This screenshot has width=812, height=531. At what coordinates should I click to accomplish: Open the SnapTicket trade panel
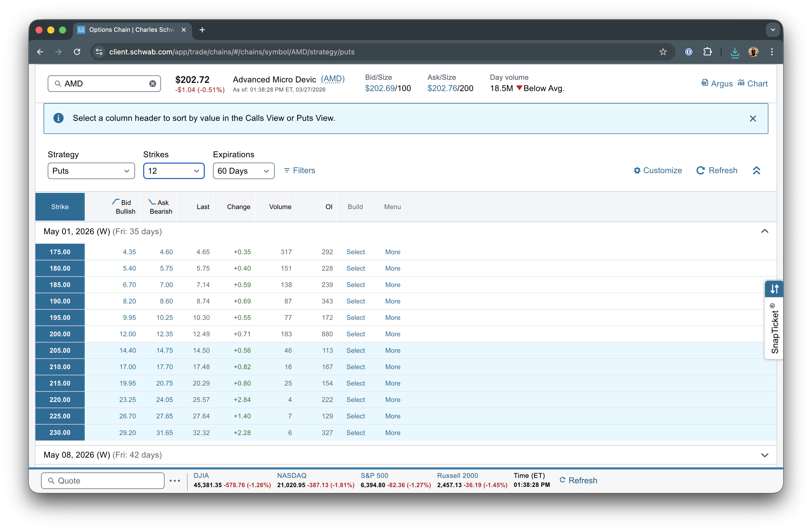pos(774,320)
